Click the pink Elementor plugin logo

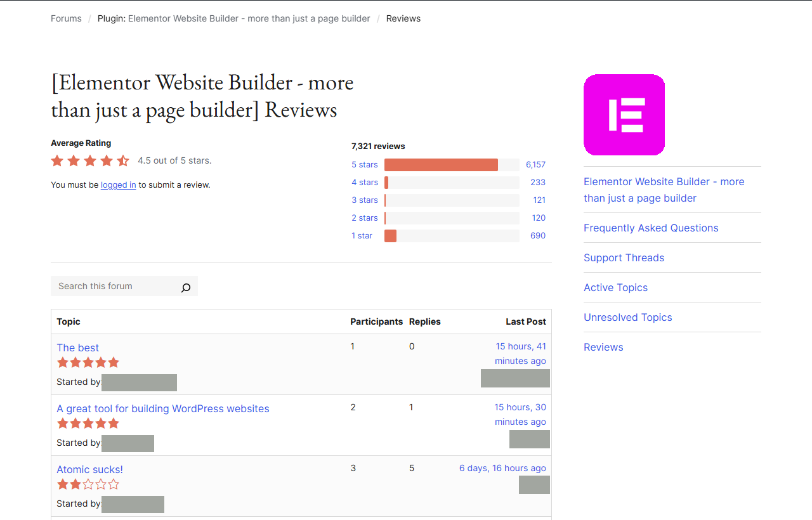pyautogui.click(x=624, y=115)
